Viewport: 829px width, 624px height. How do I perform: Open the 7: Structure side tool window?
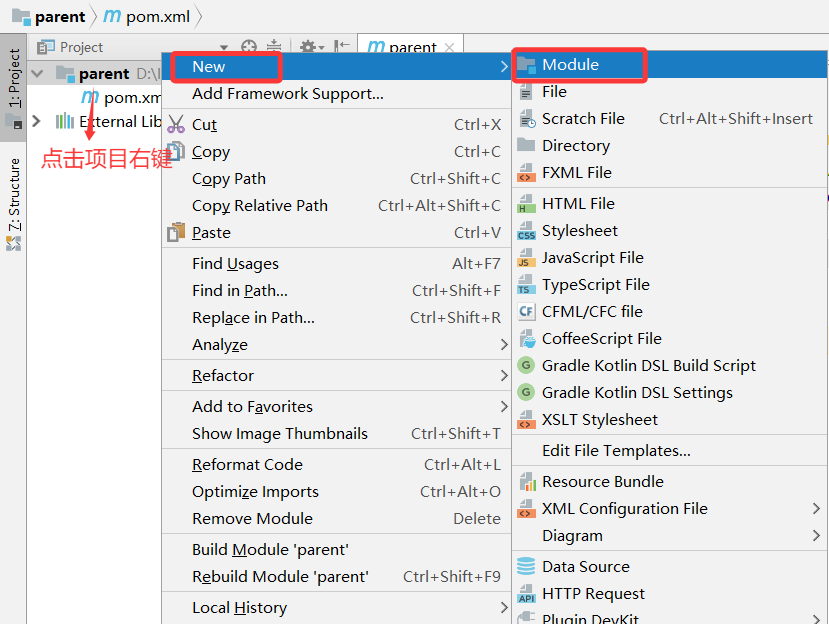click(x=14, y=204)
